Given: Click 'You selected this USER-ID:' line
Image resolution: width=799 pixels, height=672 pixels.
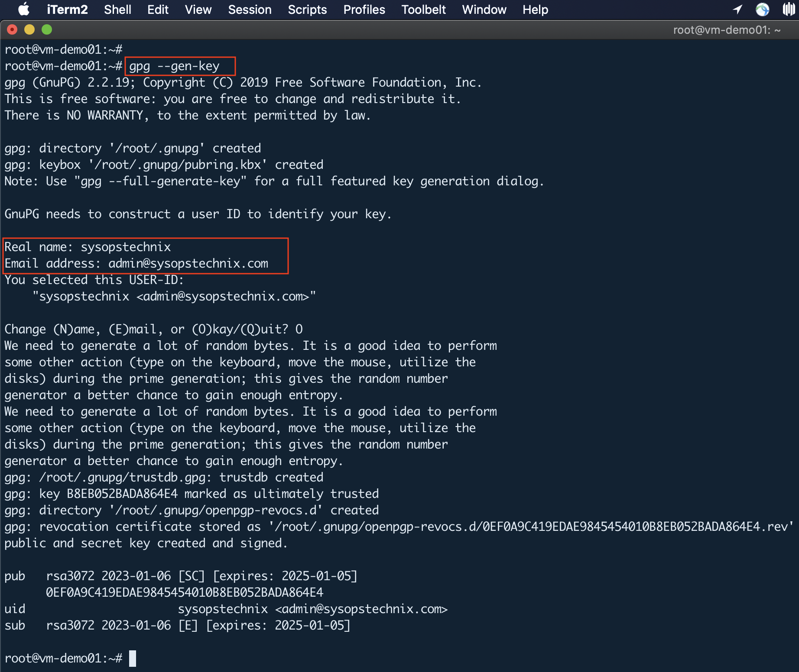Looking at the screenshot, I should tap(94, 280).
